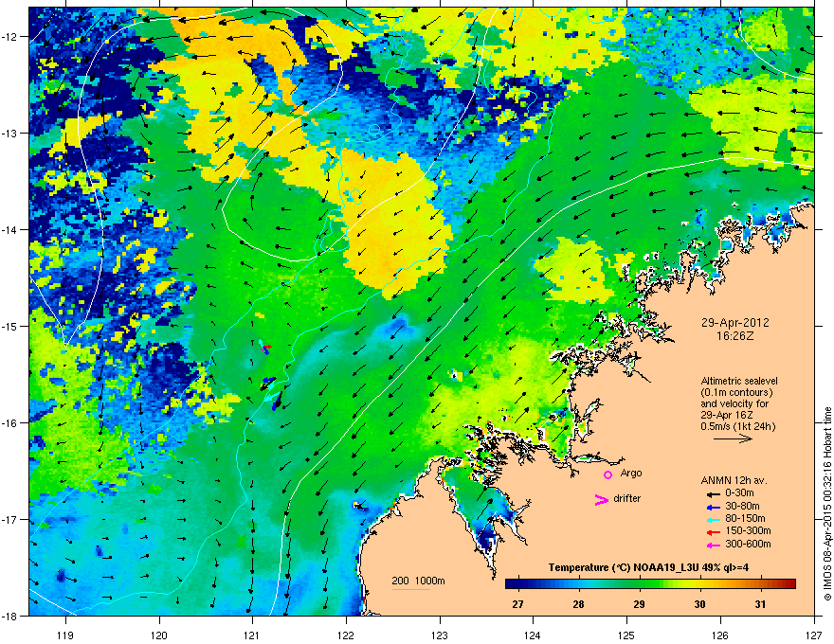Click the '80-150m' depth label
The height and width of the screenshot is (644, 834).
(x=745, y=519)
